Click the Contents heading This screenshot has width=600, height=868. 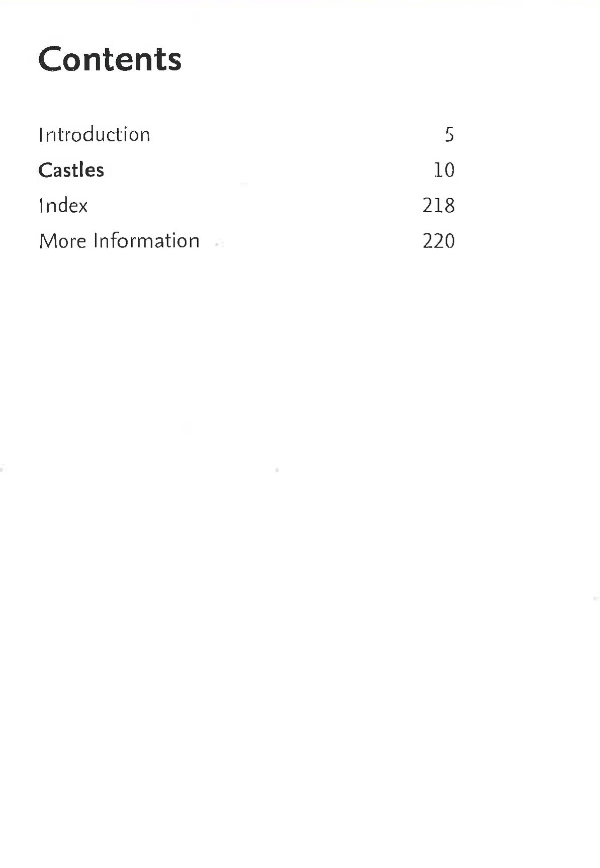pos(110,59)
